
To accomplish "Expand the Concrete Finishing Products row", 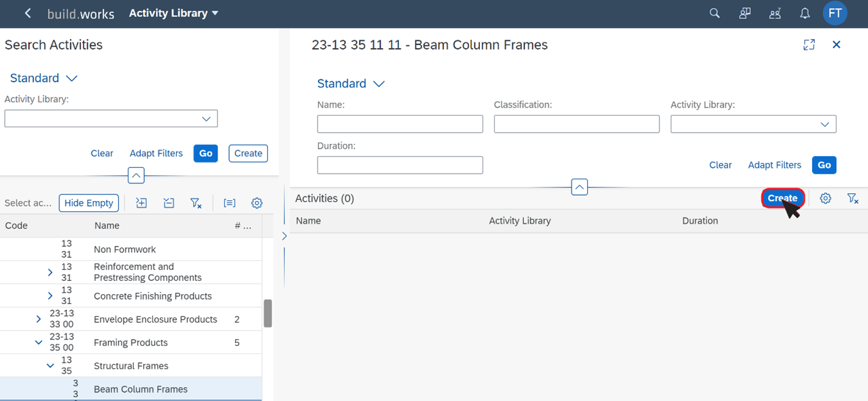I will click(50, 296).
